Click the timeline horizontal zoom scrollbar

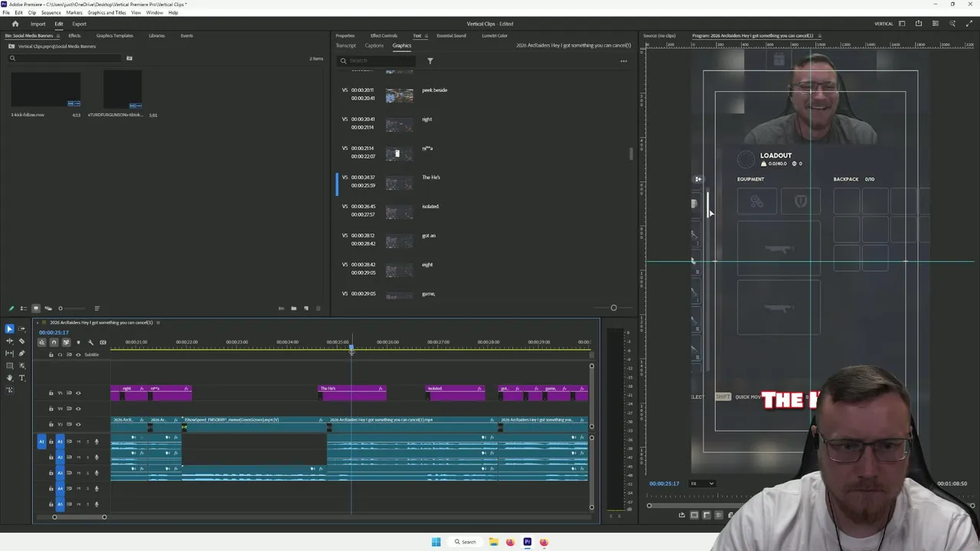tap(79, 517)
